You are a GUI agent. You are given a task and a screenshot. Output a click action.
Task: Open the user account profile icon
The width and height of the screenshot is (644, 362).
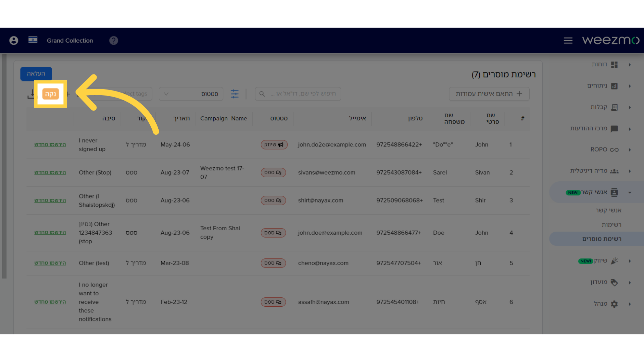coord(14,41)
